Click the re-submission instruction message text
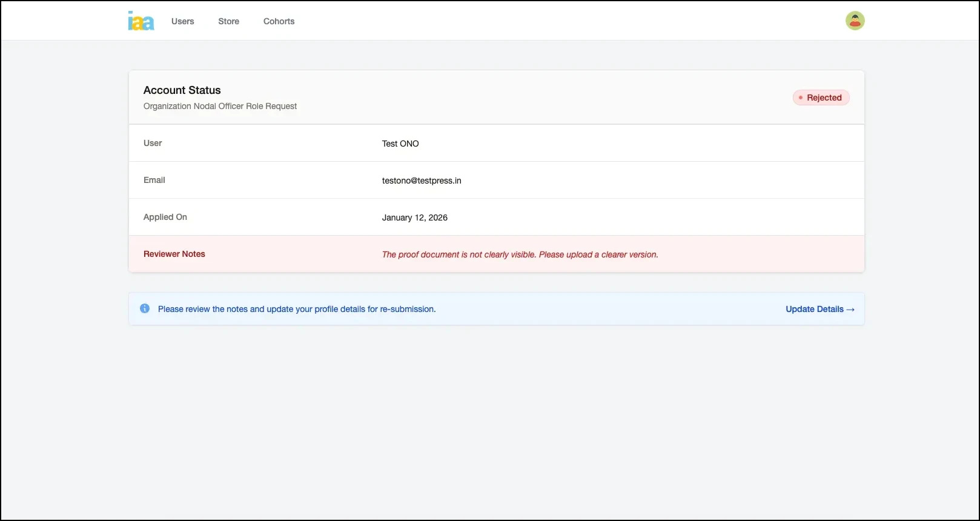This screenshot has width=980, height=521. pos(297,309)
